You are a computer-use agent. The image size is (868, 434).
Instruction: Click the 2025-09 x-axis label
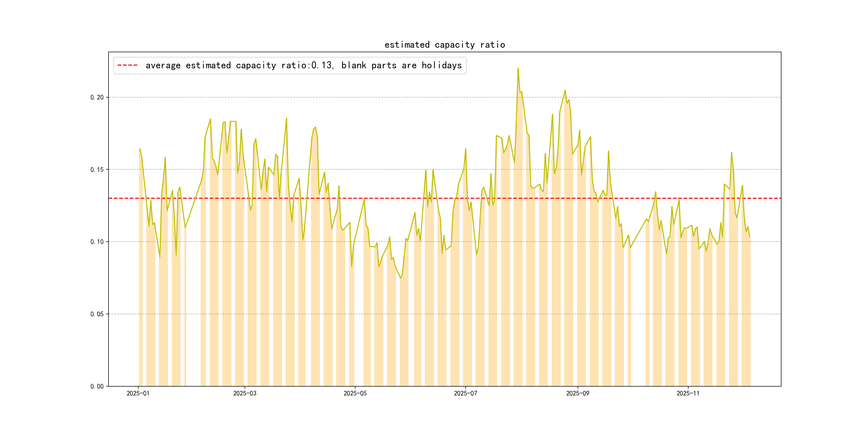(578, 393)
